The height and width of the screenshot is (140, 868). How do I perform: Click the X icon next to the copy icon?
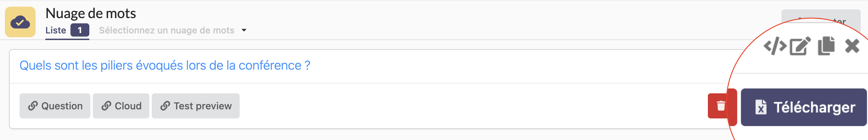(852, 46)
